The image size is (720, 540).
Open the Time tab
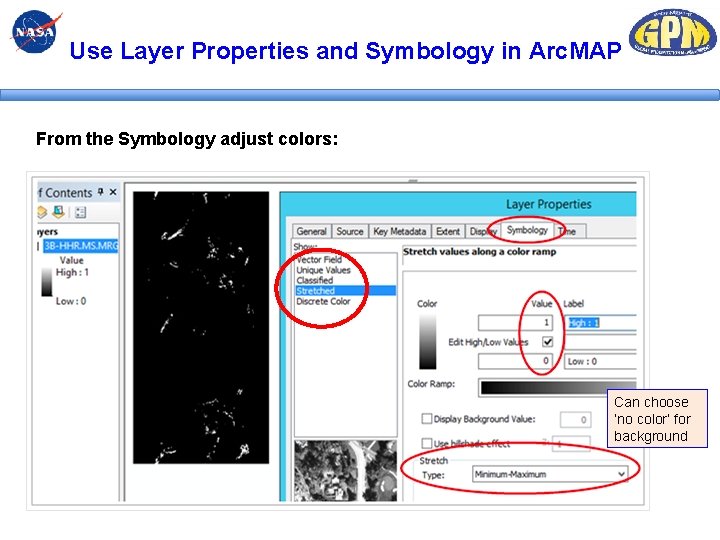tap(570, 231)
